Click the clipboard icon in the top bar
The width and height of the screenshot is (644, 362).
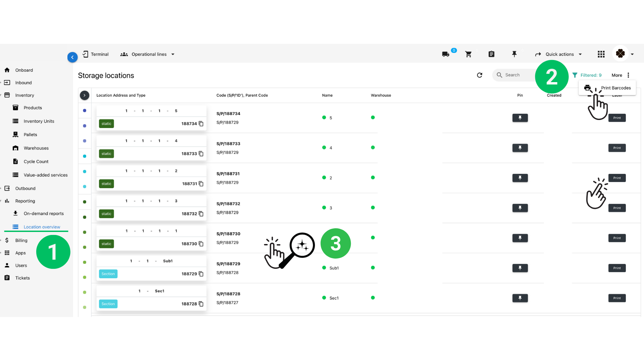point(491,54)
